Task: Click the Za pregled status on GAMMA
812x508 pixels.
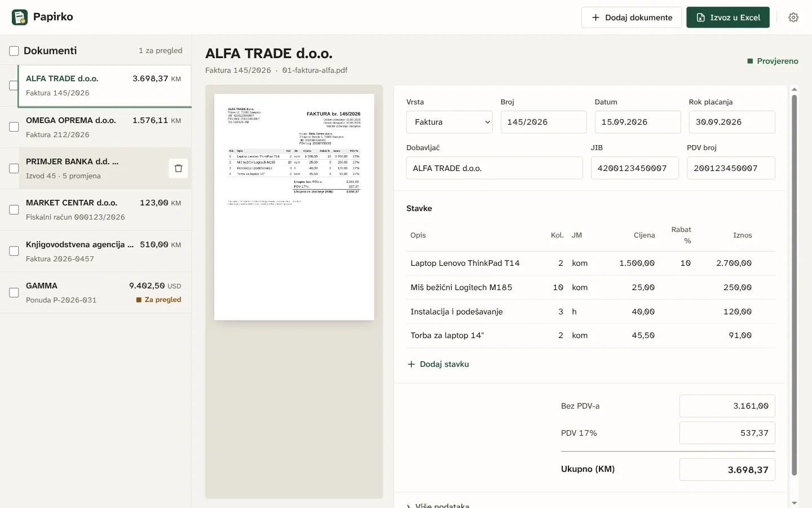Action: point(158,300)
